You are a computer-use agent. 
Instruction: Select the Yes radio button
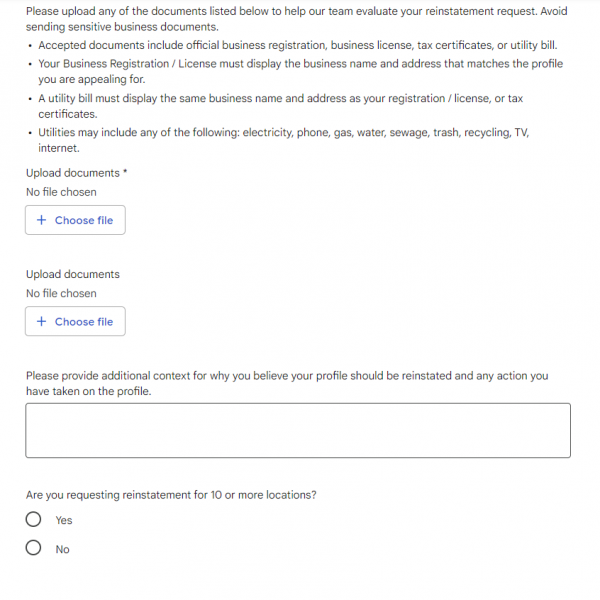click(34, 520)
